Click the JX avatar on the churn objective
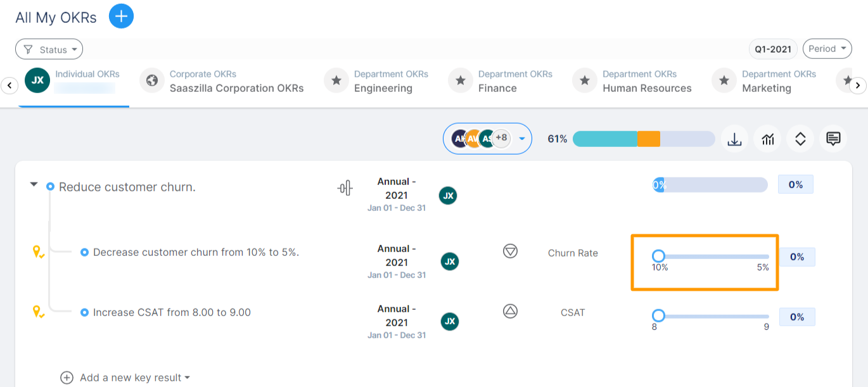The width and height of the screenshot is (868, 387). tap(448, 196)
